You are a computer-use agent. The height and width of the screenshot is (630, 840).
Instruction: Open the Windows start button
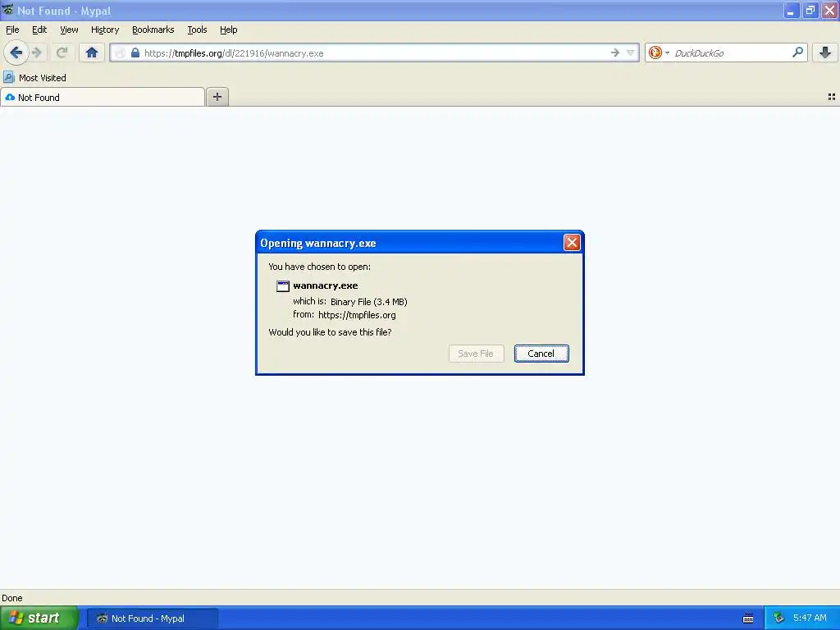pyautogui.click(x=39, y=618)
